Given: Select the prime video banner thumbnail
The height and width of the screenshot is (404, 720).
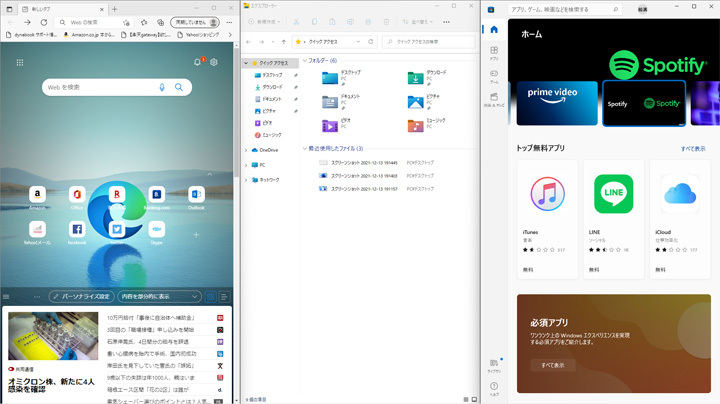Looking at the screenshot, I should click(557, 103).
